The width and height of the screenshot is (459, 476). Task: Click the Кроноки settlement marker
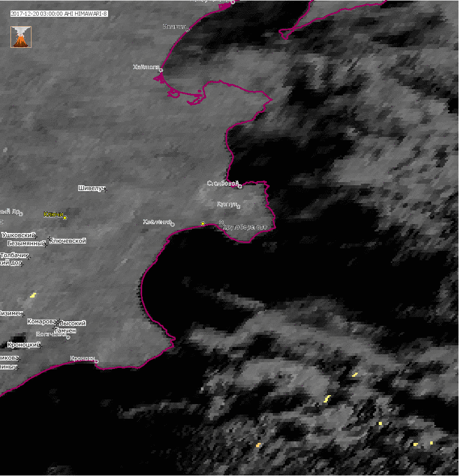click(x=97, y=361)
